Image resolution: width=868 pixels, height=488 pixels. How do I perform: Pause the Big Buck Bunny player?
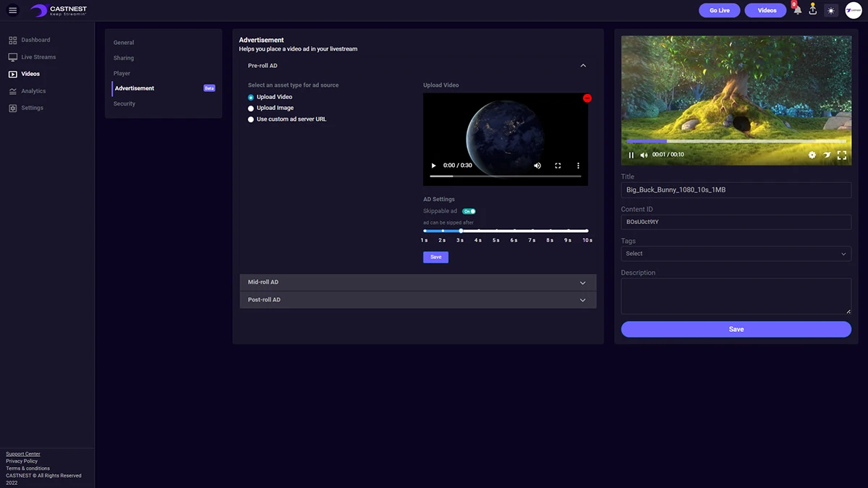tap(631, 155)
